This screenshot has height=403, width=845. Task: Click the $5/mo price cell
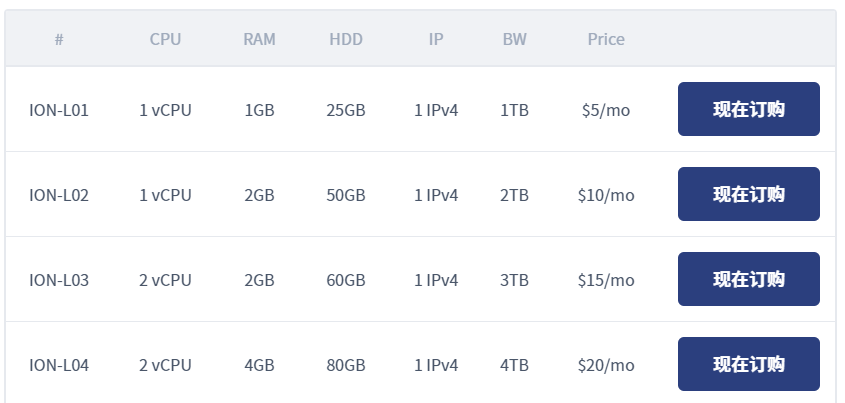coord(606,110)
